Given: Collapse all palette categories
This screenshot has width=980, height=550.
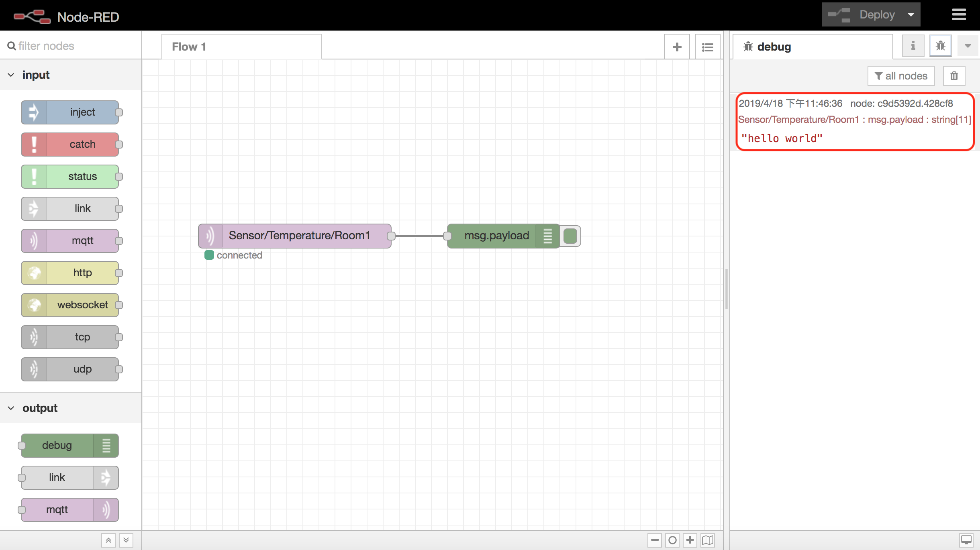Looking at the screenshot, I should point(108,540).
